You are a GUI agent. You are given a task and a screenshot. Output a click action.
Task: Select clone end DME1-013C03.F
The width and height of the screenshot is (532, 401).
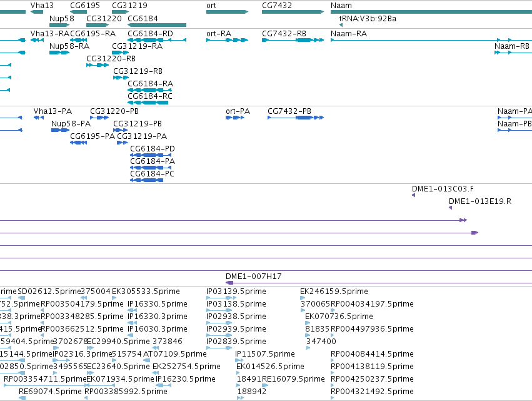(x=414, y=195)
